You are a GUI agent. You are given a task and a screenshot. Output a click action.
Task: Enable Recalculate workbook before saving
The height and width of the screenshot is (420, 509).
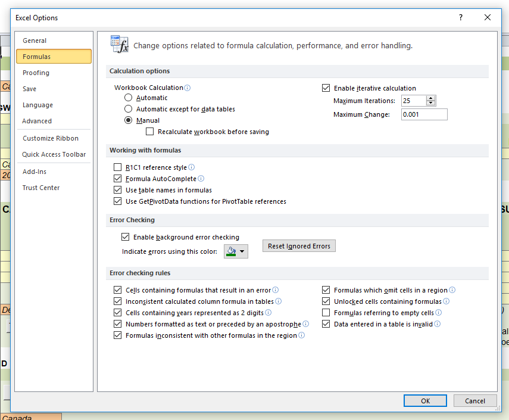pos(149,132)
